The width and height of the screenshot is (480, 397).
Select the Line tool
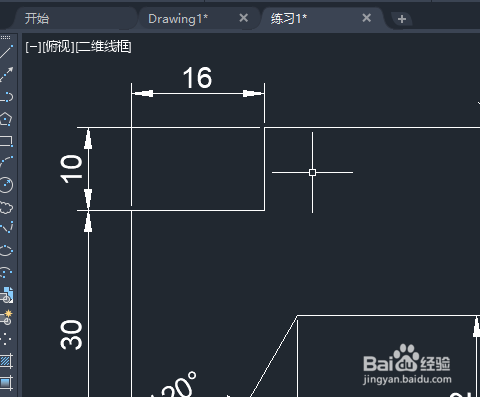pyautogui.click(x=7, y=52)
